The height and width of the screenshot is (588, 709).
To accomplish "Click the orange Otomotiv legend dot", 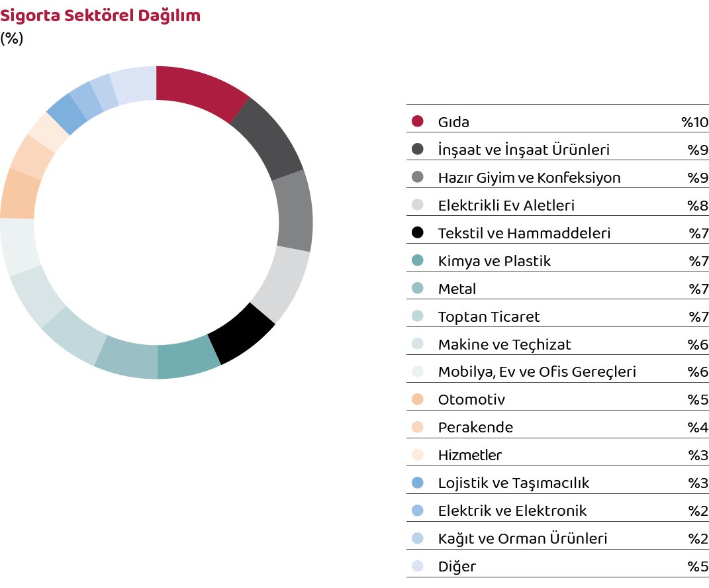I will tap(417, 399).
